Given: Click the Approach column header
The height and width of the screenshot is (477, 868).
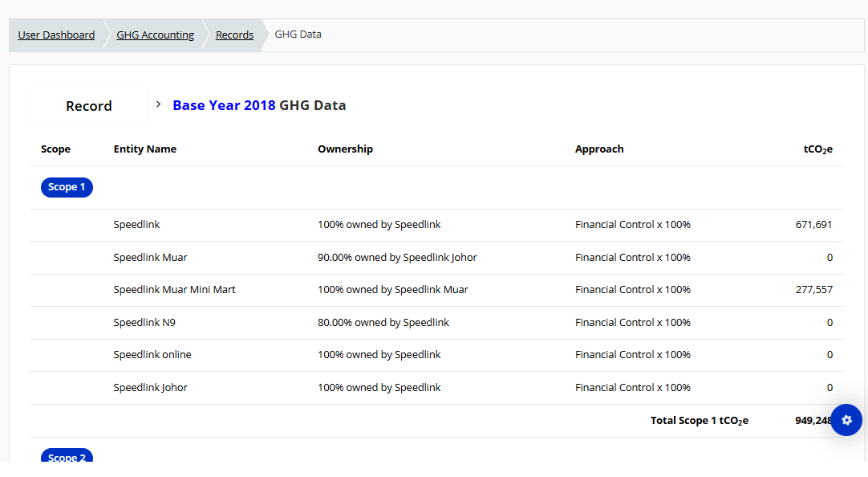Looking at the screenshot, I should (x=599, y=149).
